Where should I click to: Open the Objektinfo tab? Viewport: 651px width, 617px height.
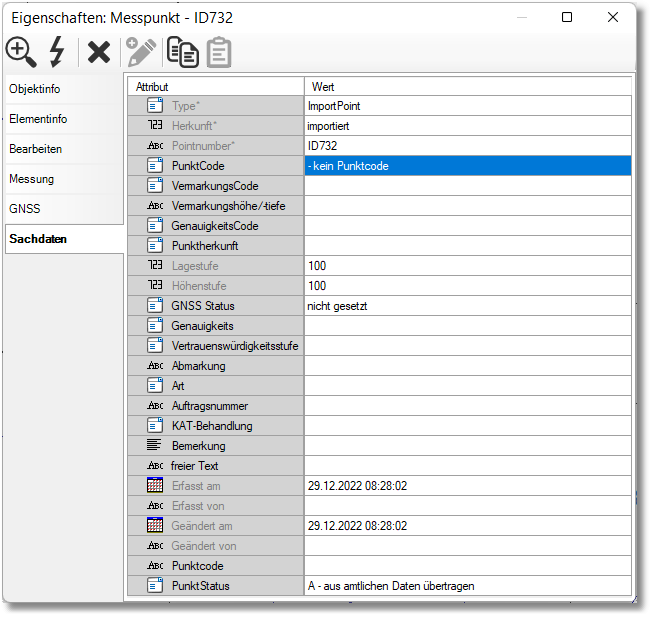(35, 89)
